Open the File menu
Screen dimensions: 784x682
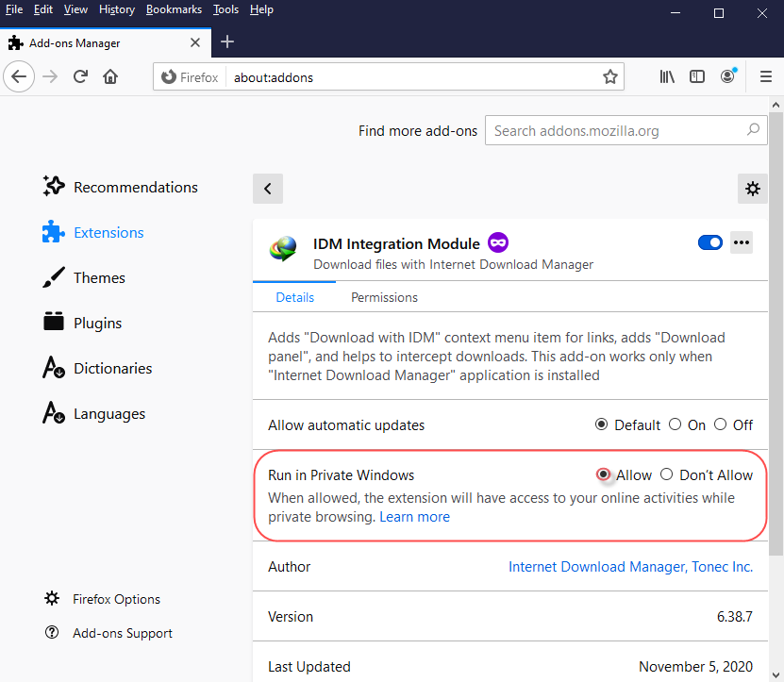(x=14, y=9)
